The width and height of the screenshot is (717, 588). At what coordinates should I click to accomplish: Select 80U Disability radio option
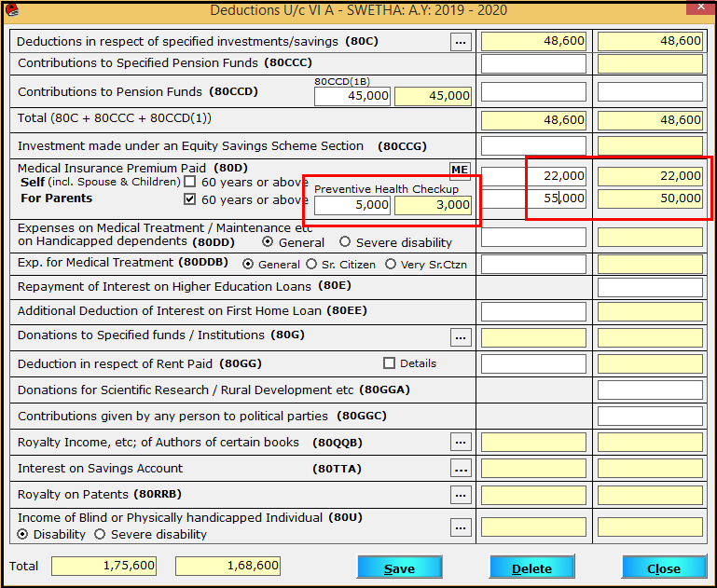[x=22, y=534]
